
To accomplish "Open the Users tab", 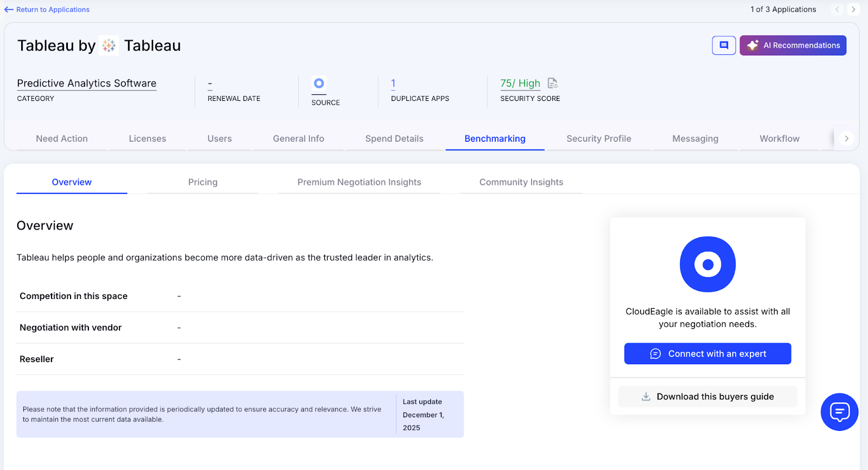I will pos(220,138).
